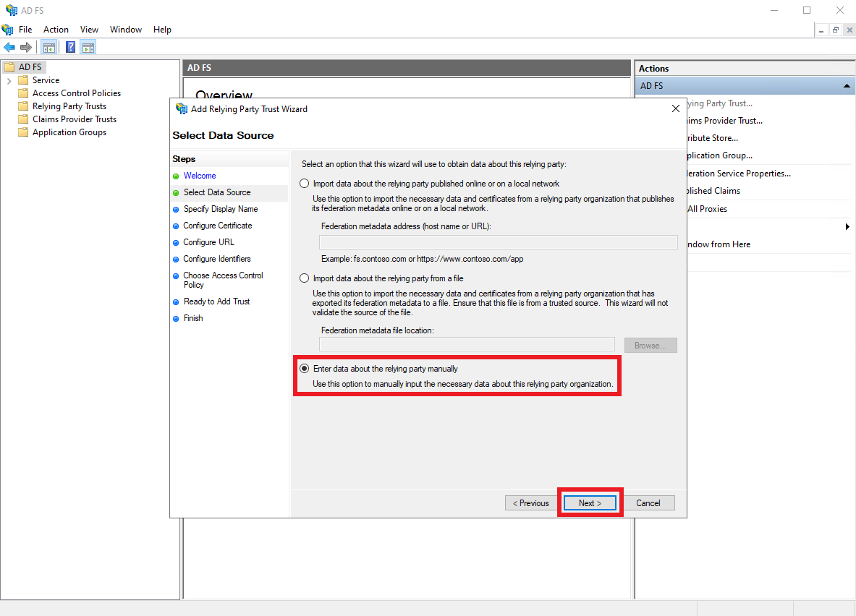This screenshot has width=856, height=616.
Task: Open the Action menu
Action: [x=56, y=30]
